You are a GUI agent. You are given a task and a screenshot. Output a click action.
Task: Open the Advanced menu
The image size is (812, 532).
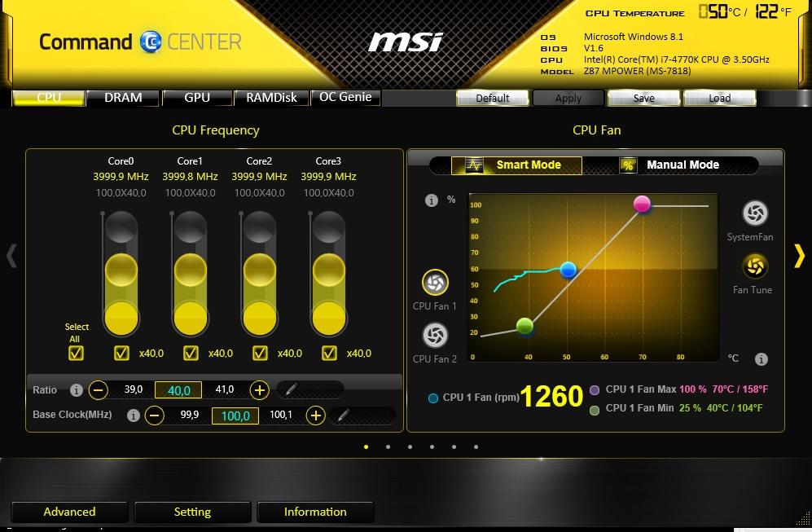point(69,512)
